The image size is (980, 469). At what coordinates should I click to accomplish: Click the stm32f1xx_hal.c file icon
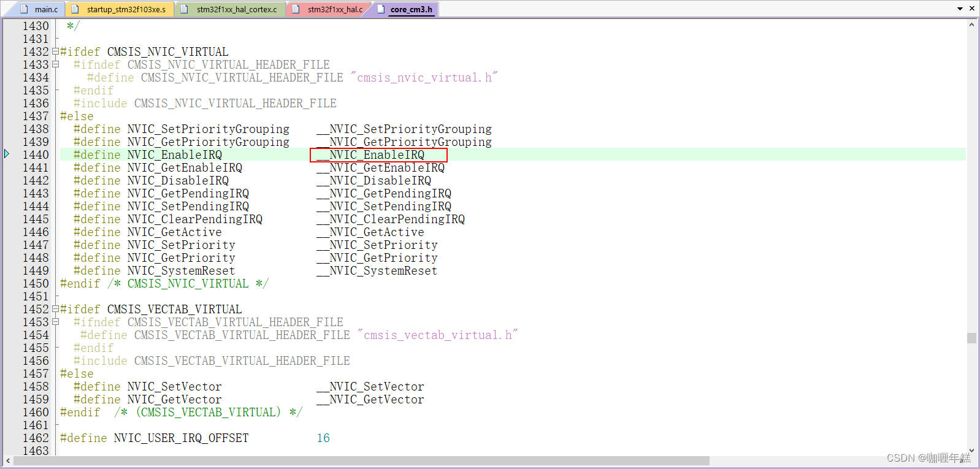click(296, 9)
